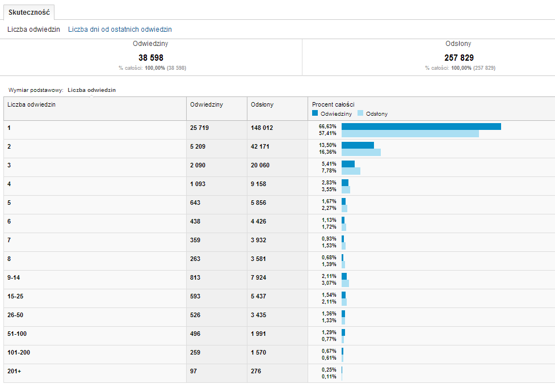Viewport: 555px width, 392px height.
Task: Click the dark blue 13,50% bar
Action: (358, 145)
